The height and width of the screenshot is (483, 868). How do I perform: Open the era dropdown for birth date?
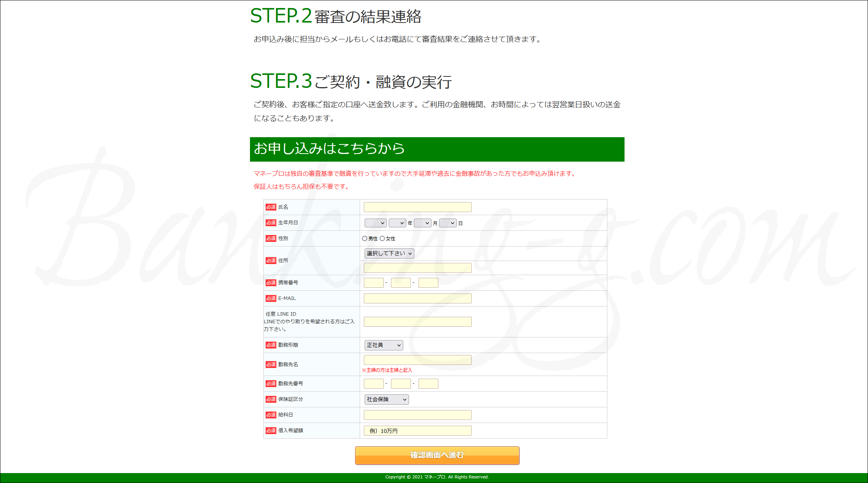pos(375,223)
